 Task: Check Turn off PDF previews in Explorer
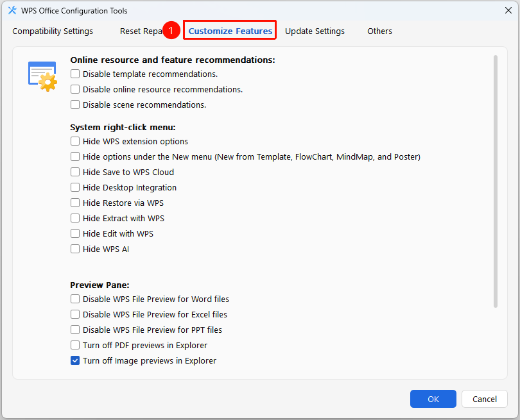click(x=75, y=345)
